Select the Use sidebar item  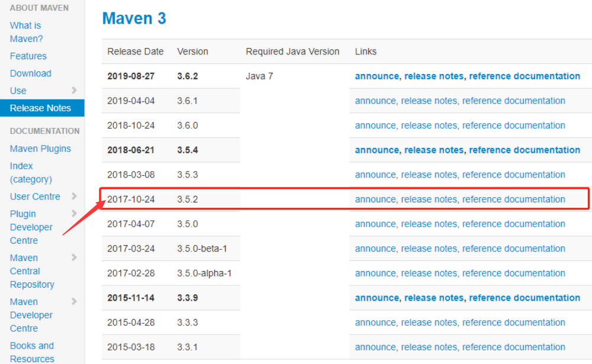18,91
